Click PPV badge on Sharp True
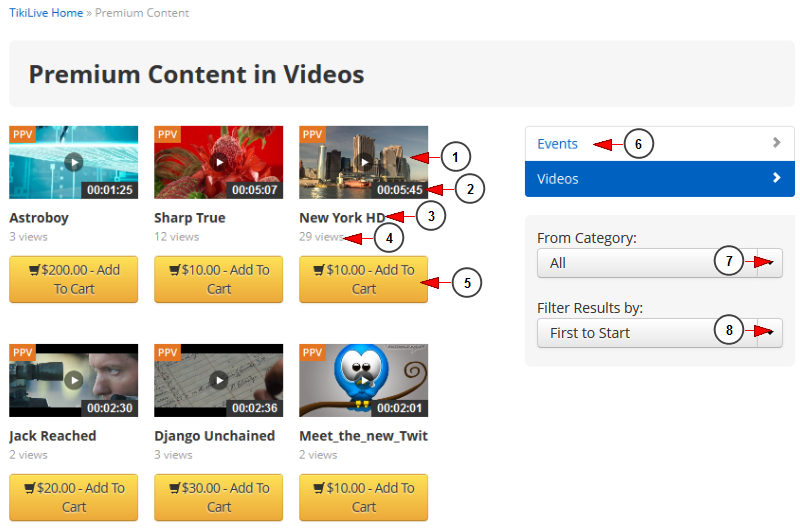Screen dimensions: 800x532 pyautogui.click(x=167, y=134)
